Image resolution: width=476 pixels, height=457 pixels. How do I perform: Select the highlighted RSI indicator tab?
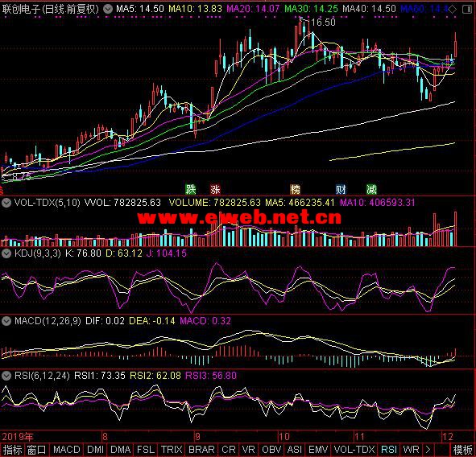coord(389,450)
